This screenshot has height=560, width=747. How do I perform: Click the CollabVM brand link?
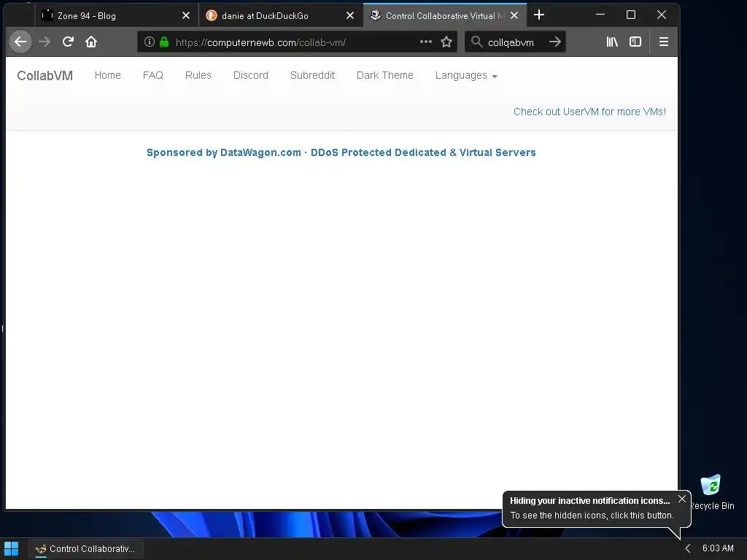coord(44,76)
